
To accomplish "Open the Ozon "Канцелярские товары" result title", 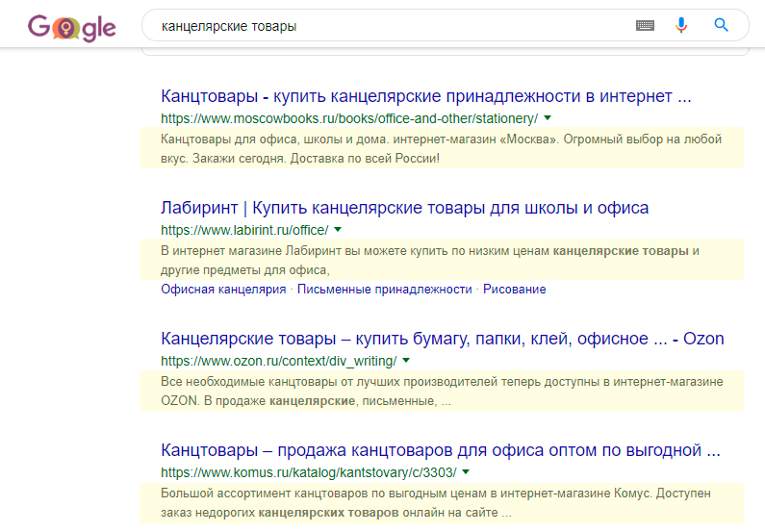I will pos(442,339).
